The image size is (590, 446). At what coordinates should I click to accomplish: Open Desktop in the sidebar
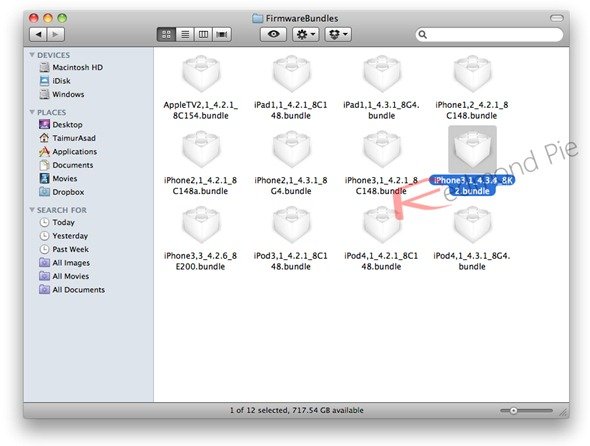tap(61, 125)
